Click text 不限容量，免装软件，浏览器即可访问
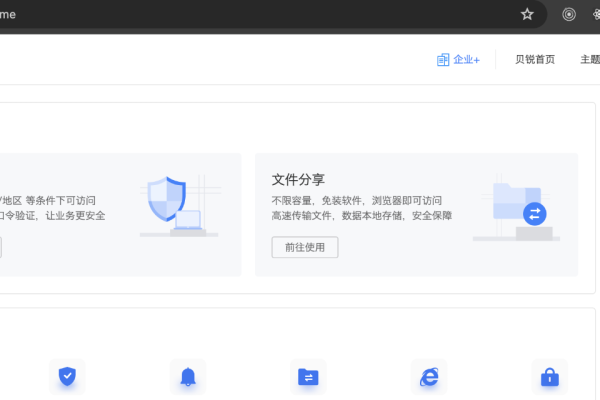The height and width of the screenshot is (400, 600). [357, 201]
